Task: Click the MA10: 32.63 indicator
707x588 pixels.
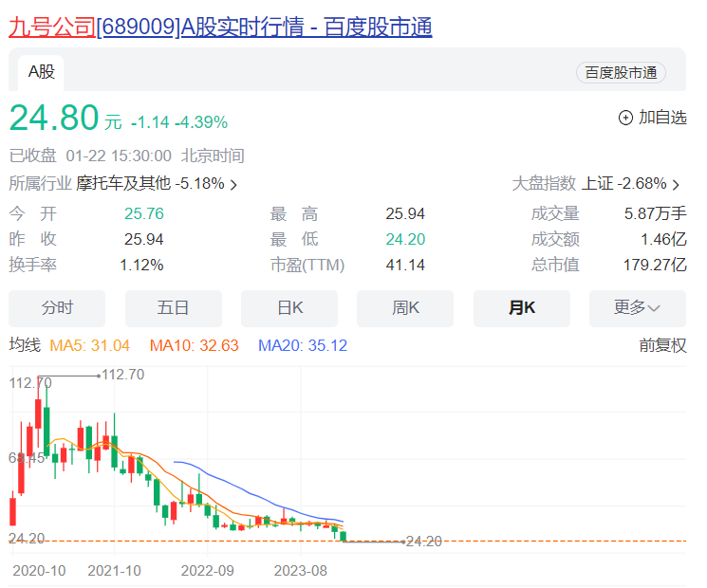Action: [x=194, y=345]
